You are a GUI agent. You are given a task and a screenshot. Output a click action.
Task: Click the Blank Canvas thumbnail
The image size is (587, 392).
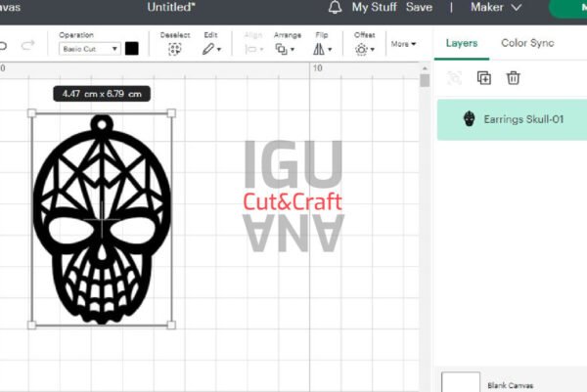pyautogui.click(x=461, y=382)
